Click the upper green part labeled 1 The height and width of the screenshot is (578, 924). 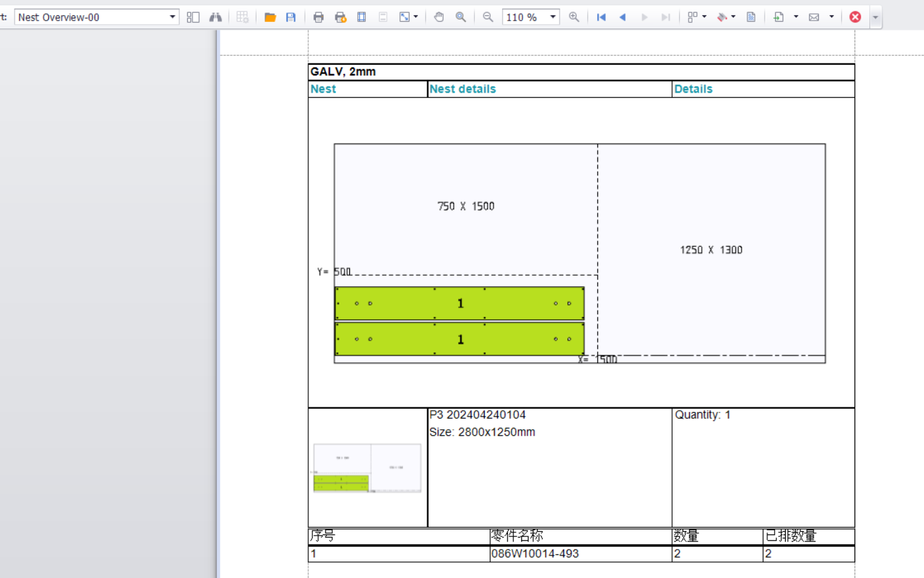460,304
